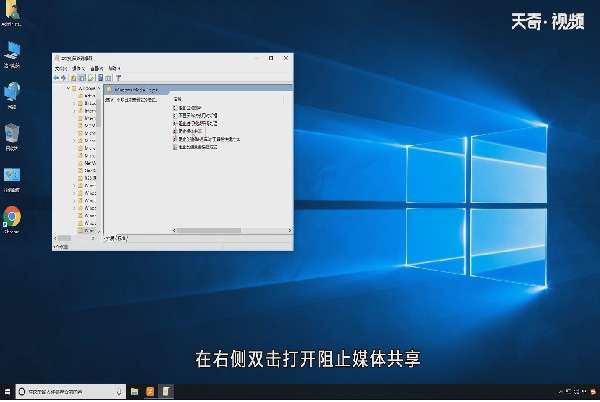This screenshot has height=402, width=600.
Task: Click the taskbar search box
Action: 70,392
